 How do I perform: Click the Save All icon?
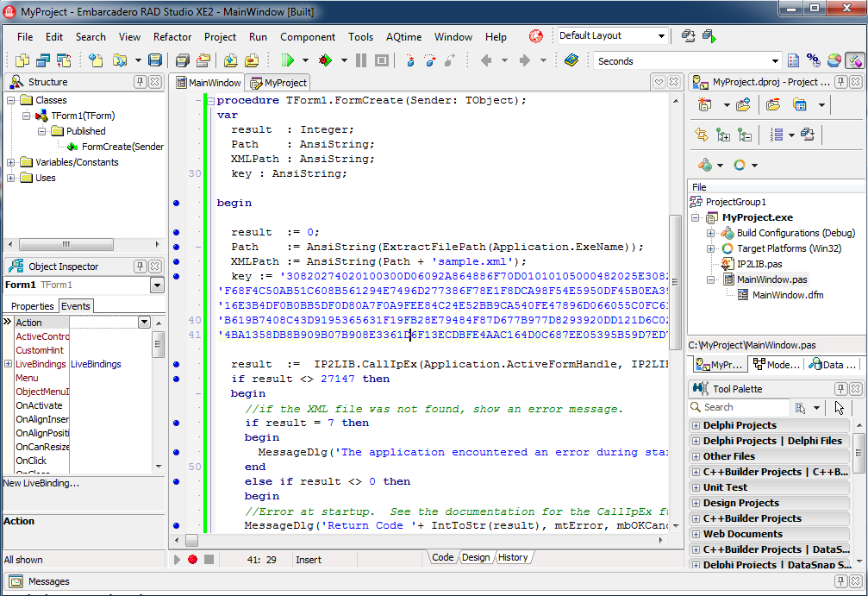(183, 60)
